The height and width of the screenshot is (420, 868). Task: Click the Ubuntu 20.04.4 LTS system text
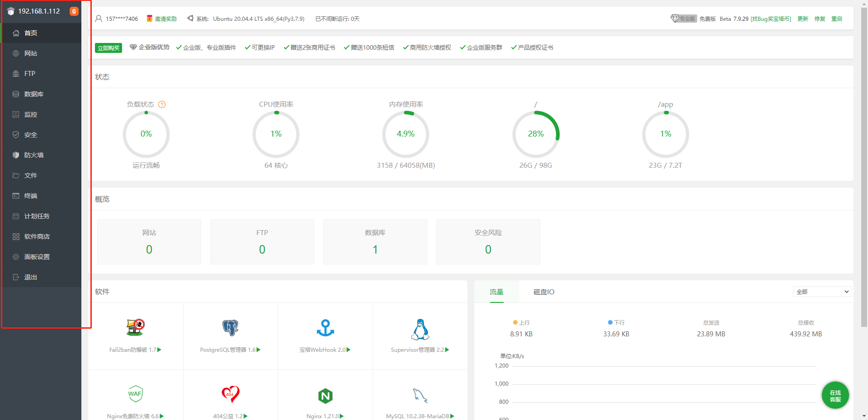coord(259,19)
